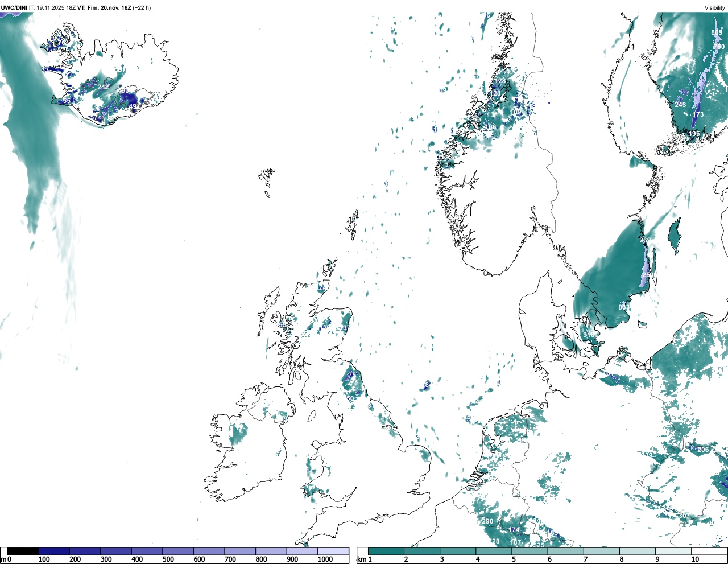Click the '5' tick label on km legend
728x564 pixels.
point(514,559)
